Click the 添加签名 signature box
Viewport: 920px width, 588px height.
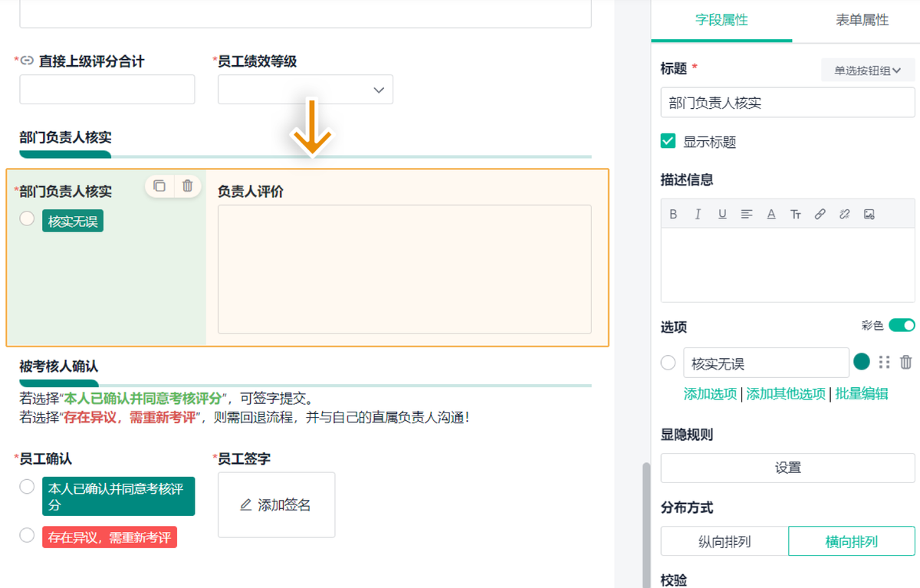[x=276, y=505]
